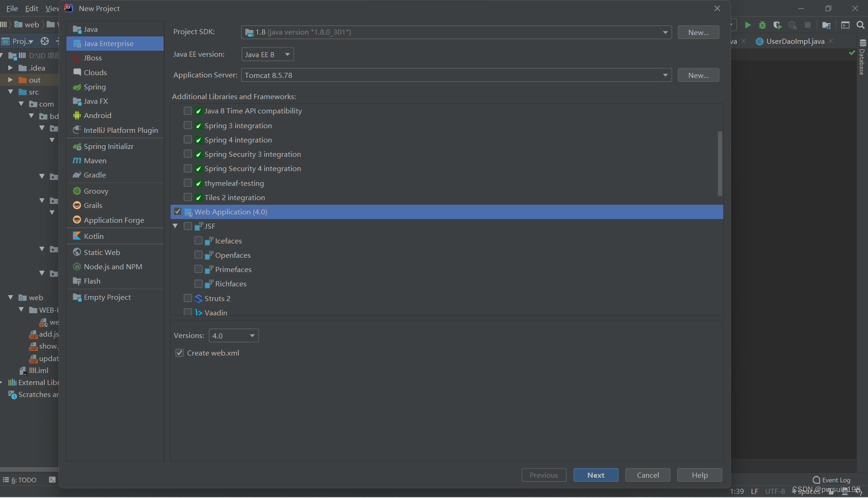The width and height of the screenshot is (868, 498).
Task: Choose Flash project type
Action: click(x=115, y=281)
